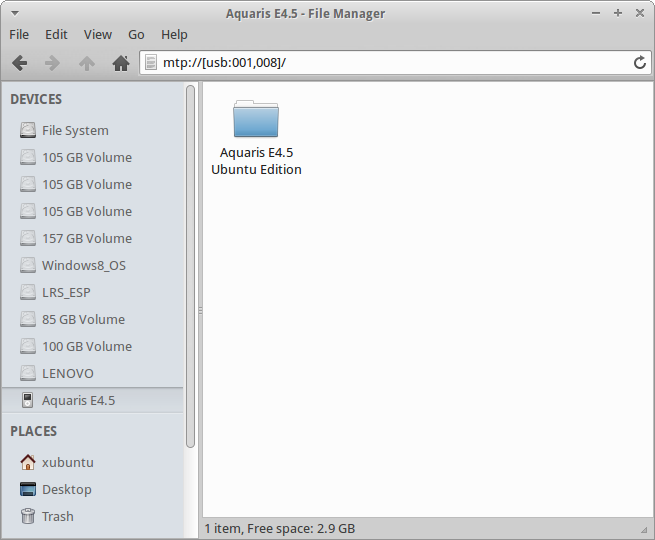This screenshot has width=655, height=540.
Task: Click the Trash can icon
Action: point(28,516)
